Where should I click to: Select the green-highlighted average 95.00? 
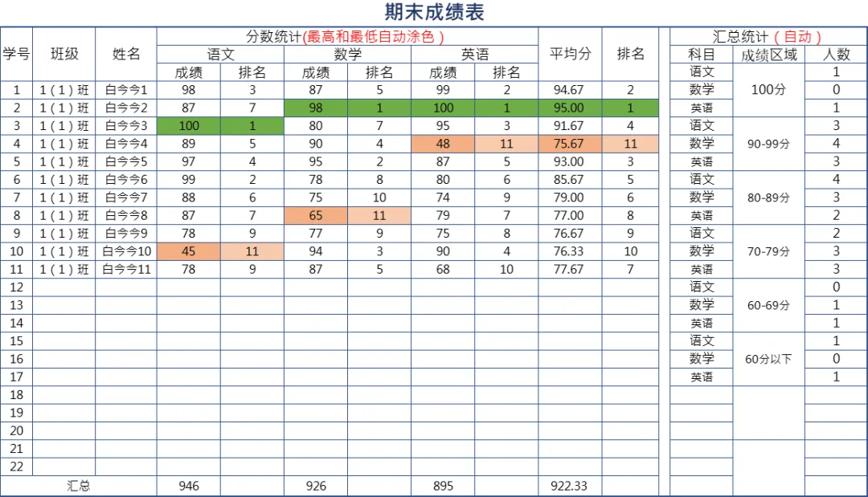570,108
